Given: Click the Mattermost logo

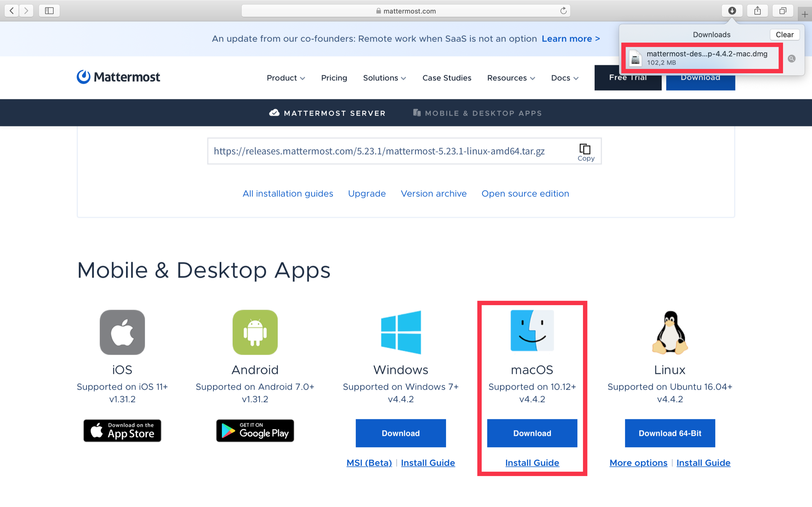Looking at the screenshot, I should click(118, 77).
